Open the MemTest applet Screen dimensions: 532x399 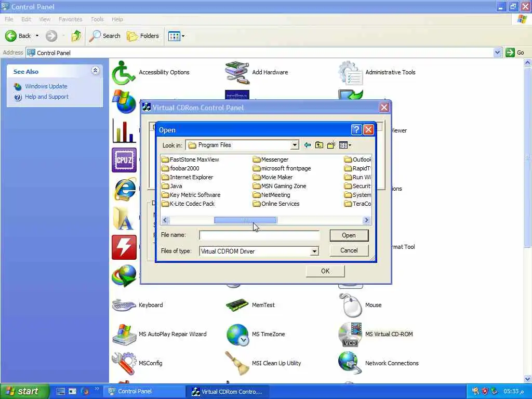pos(250,305)
